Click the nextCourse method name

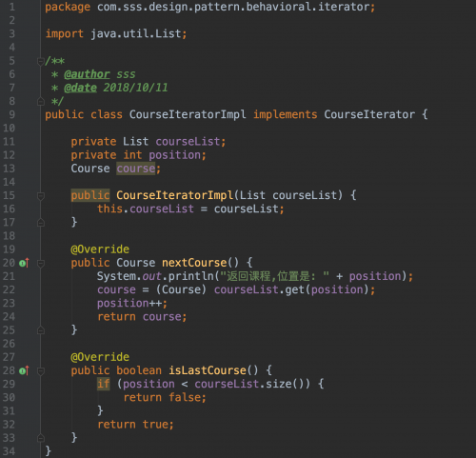coord(194,263)
